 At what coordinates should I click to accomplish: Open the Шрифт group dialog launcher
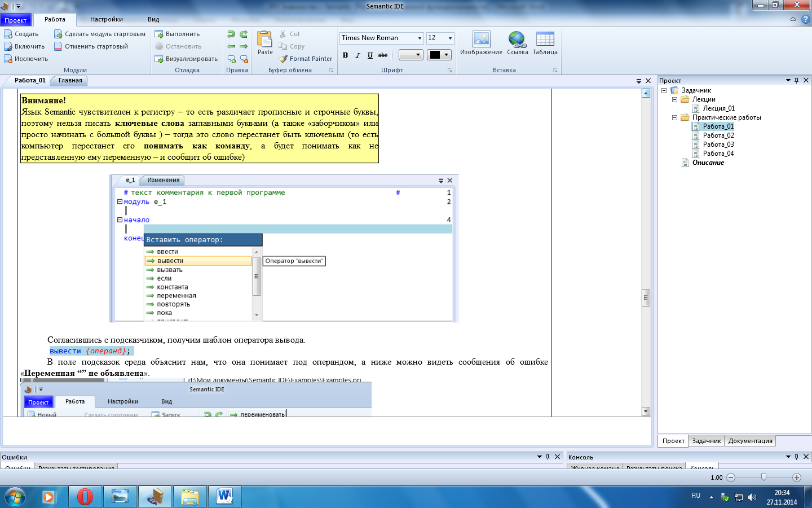449,71
